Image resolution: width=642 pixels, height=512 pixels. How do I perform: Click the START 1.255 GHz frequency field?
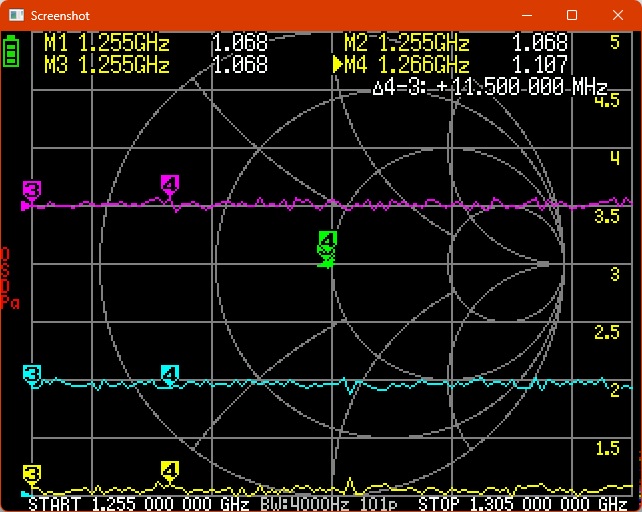135,503
